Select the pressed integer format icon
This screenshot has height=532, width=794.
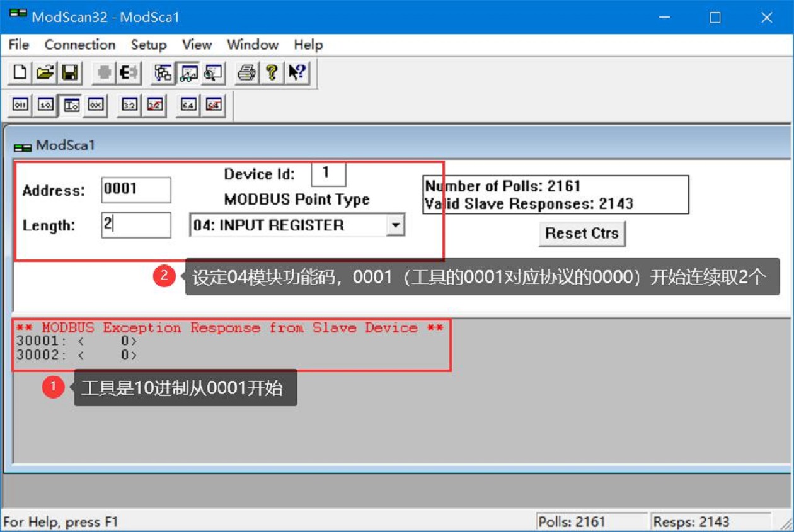pos(71,105)
